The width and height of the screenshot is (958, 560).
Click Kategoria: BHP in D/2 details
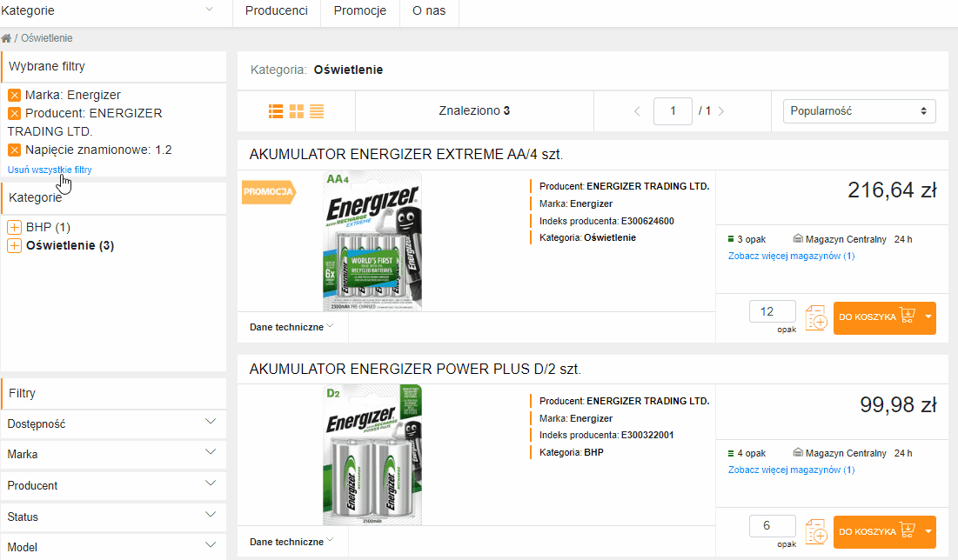pyautogui.click(x=572, y=452)
